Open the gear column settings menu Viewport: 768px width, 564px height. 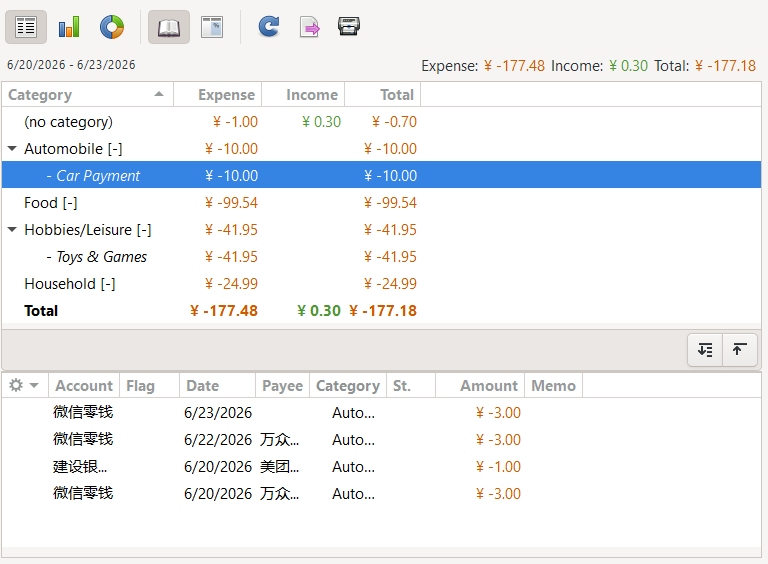click(x=24, y=386)
